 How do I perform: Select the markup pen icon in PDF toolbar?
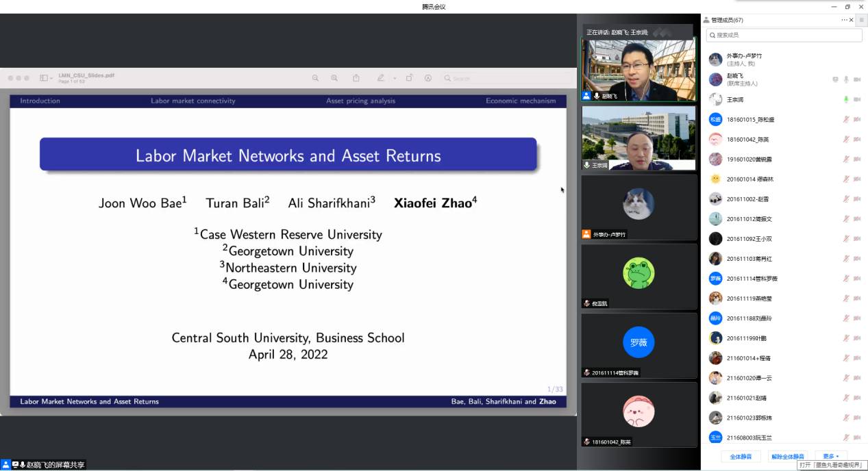[380, 78]
